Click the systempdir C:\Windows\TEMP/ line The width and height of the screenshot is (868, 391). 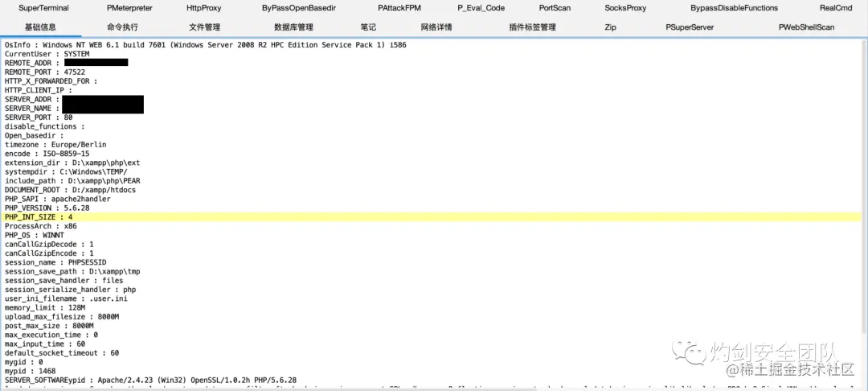pos(66,171)
